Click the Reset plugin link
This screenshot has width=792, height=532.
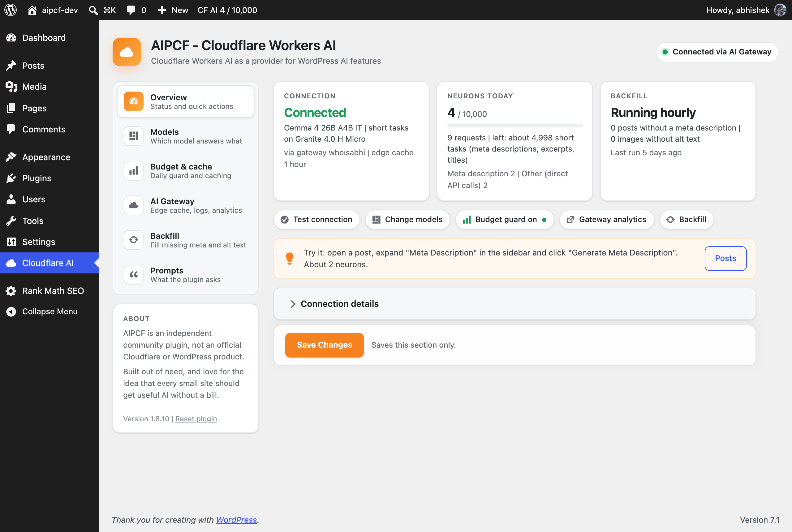pos(196,419)
